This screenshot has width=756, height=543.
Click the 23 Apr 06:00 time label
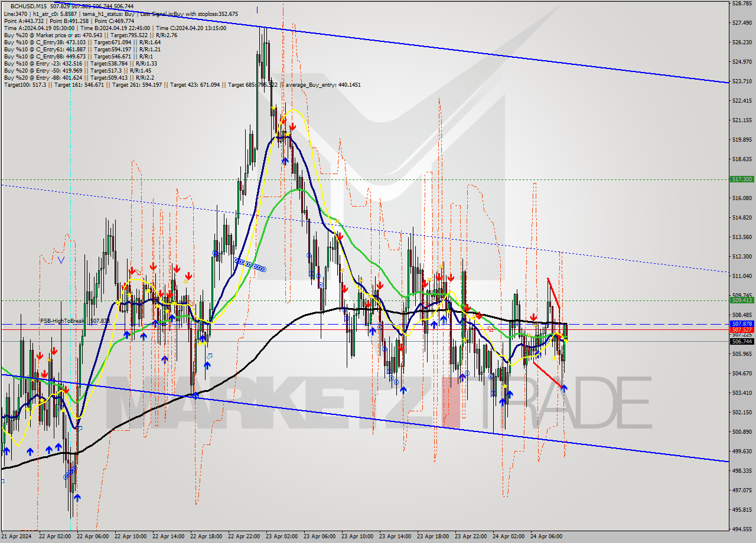320,537
